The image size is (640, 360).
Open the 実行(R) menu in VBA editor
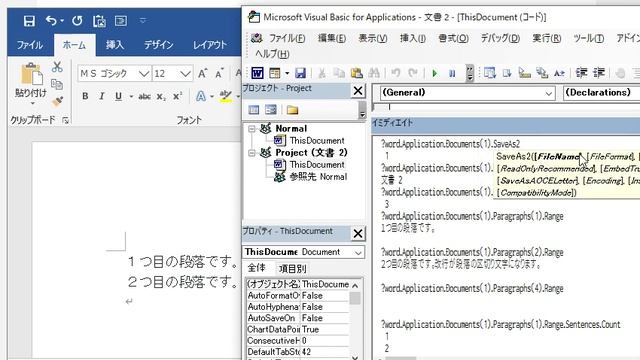(547, 38)
